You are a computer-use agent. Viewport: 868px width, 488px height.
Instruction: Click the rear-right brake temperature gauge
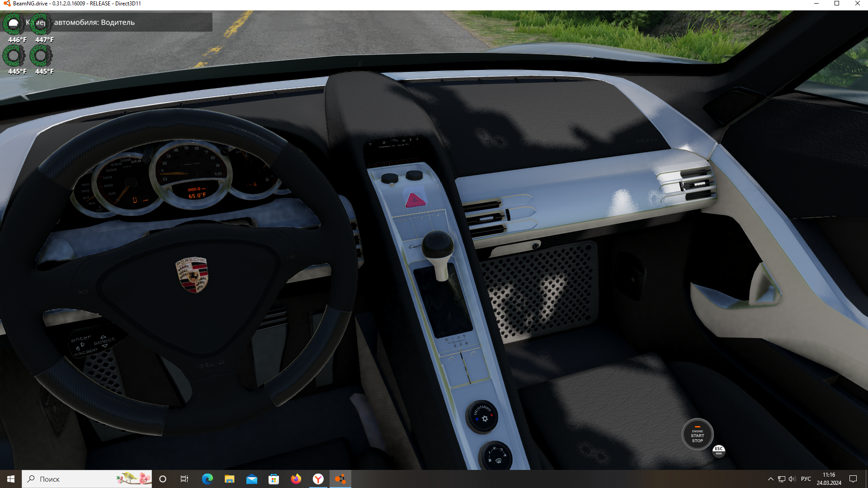41,56
